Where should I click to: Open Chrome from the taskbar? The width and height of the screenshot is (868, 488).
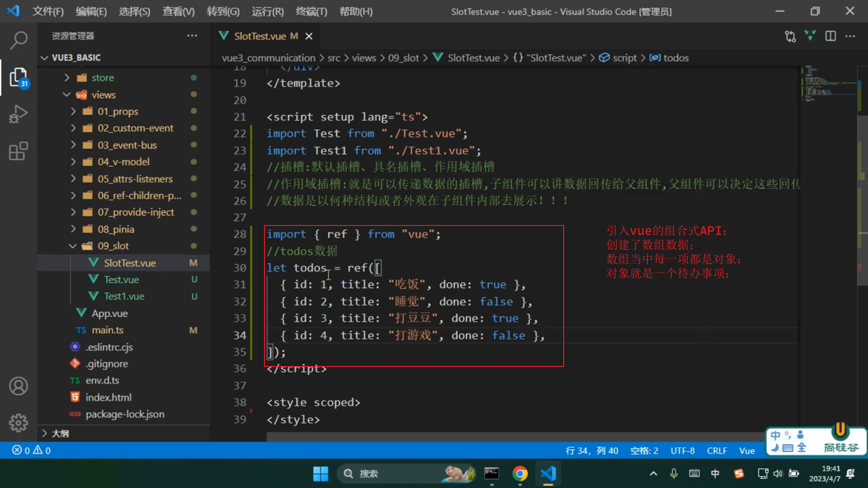(520, 474)
